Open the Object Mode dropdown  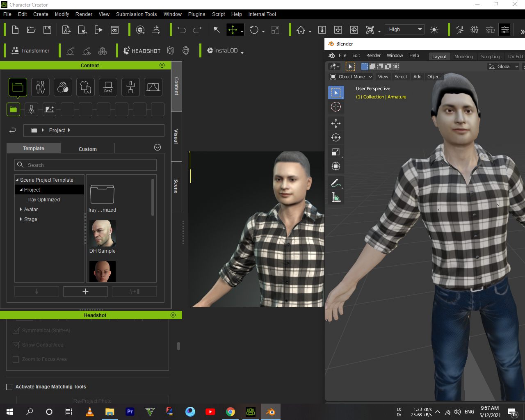pyautogui.click(x=352, y=77)
